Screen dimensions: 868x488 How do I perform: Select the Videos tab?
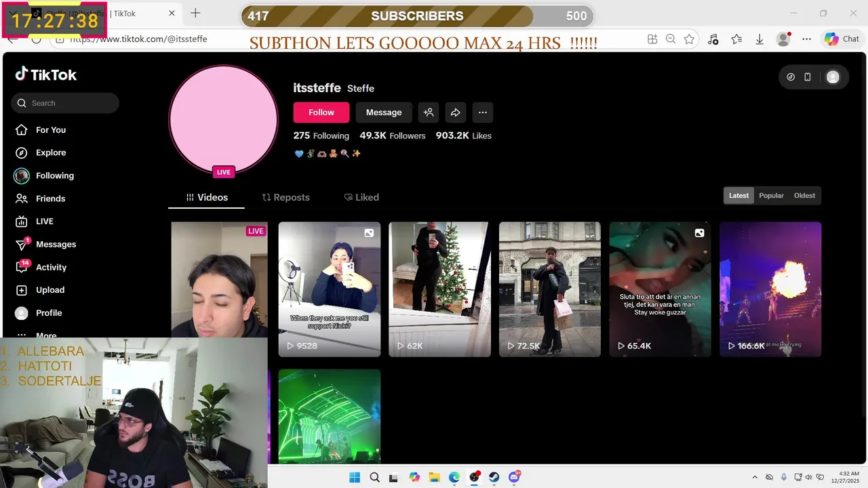point(207,197)
